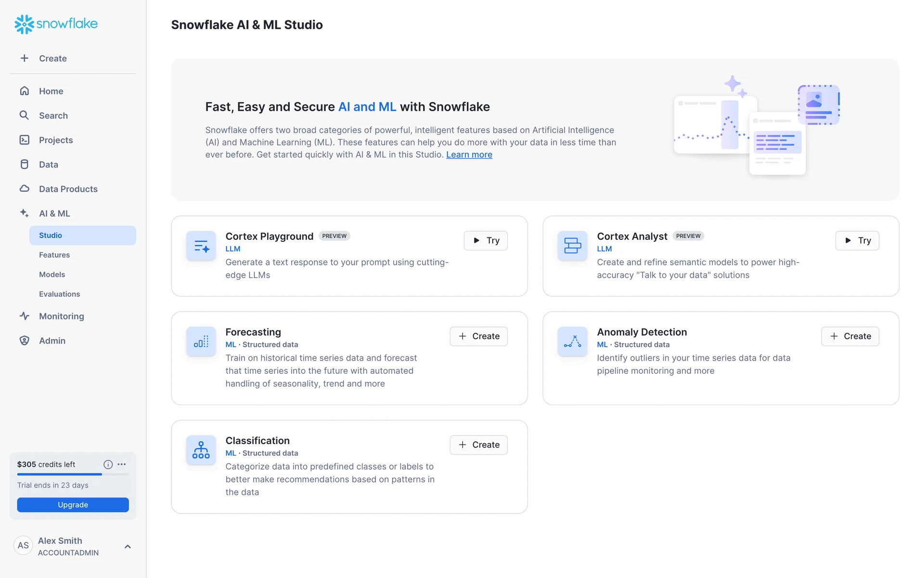Click the Forecasting chart icon
924x578 pixels.
coord(201,342)
